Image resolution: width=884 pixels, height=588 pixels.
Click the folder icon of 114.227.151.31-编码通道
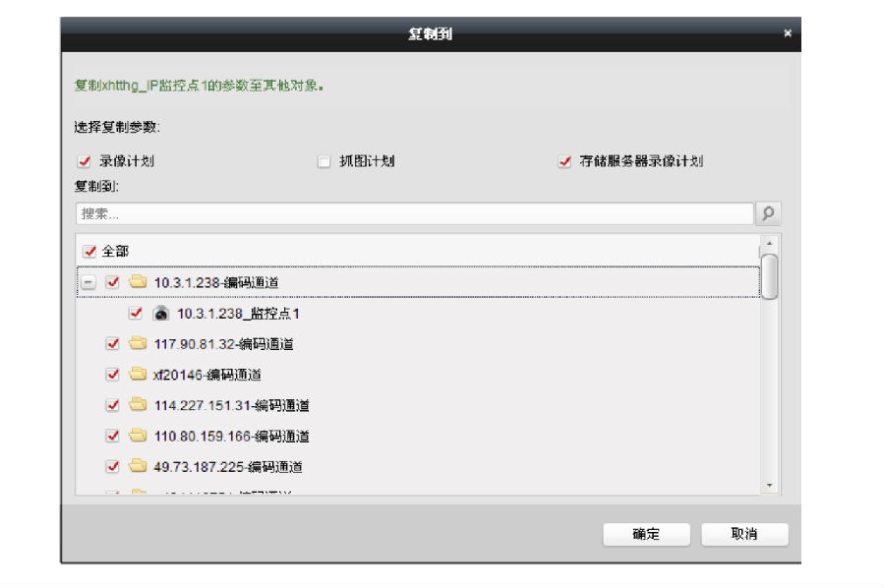136,405
